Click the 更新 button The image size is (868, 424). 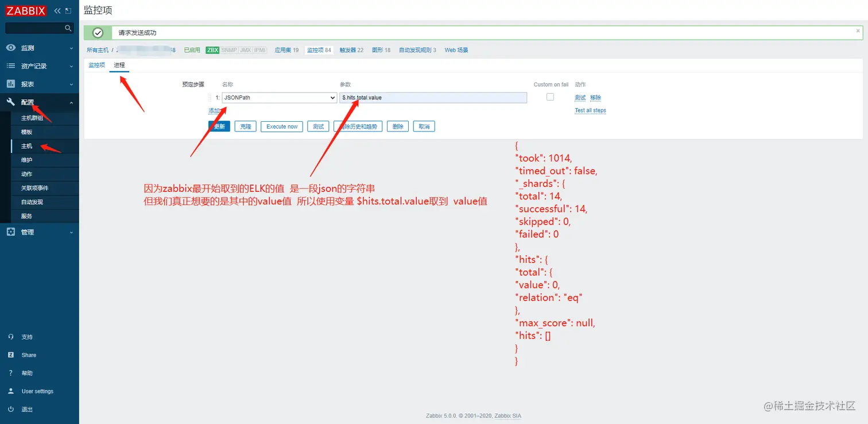point(219,126)
